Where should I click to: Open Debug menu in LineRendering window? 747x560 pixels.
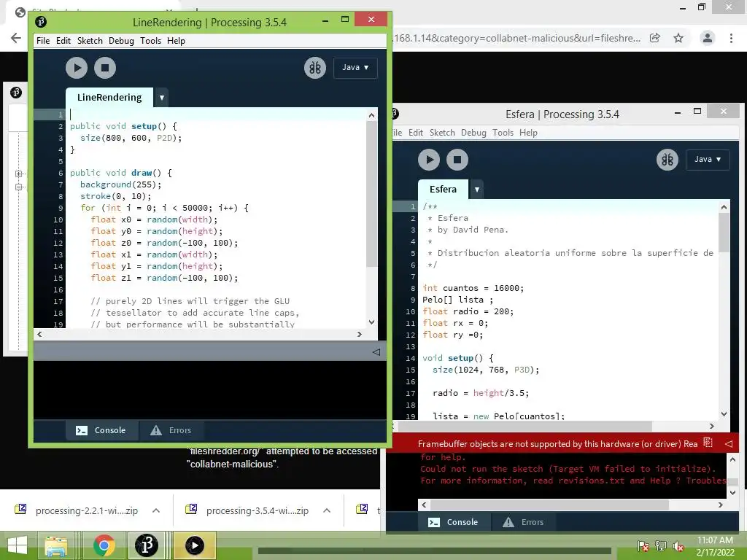point(121,41)
